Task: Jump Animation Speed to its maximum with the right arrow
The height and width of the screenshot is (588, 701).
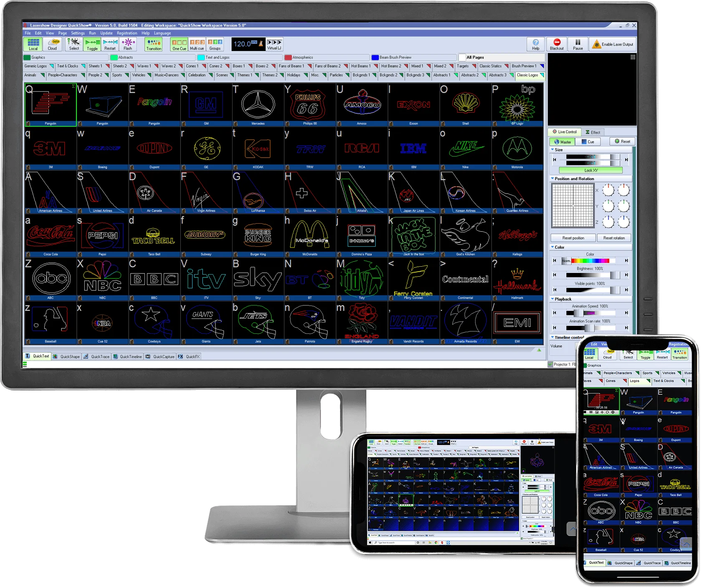Action: tap(626, 313)
